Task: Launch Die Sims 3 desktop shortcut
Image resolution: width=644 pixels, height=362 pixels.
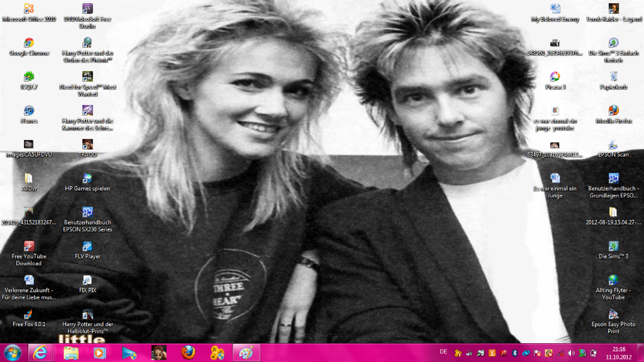Action: (613, 247)
